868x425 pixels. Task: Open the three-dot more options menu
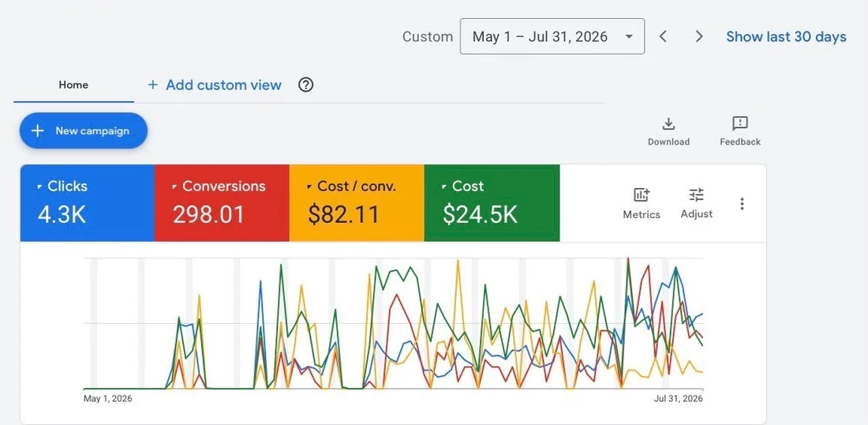[x=742, y=203]
